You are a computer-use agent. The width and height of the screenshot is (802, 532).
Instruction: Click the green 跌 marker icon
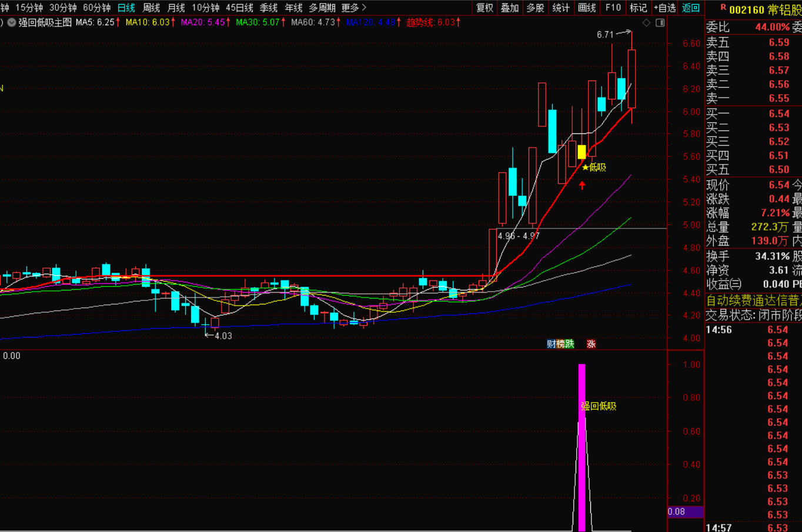tap(570, 344)
